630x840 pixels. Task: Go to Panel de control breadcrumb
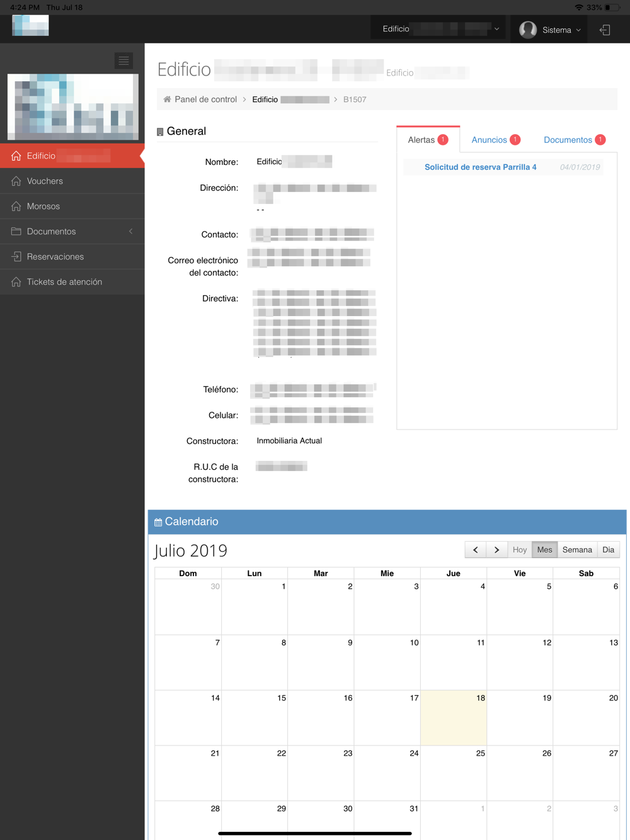click(x=205, y=99)
